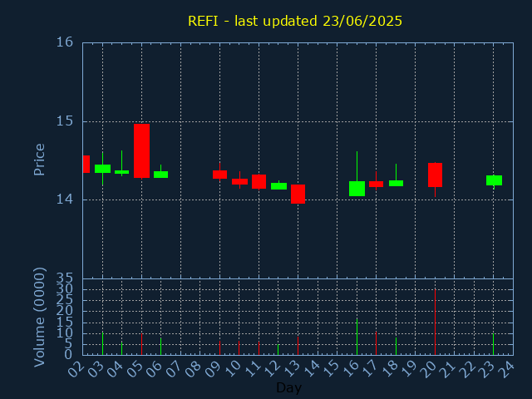Click the tall red volume bar on day 20

(435, 322)
